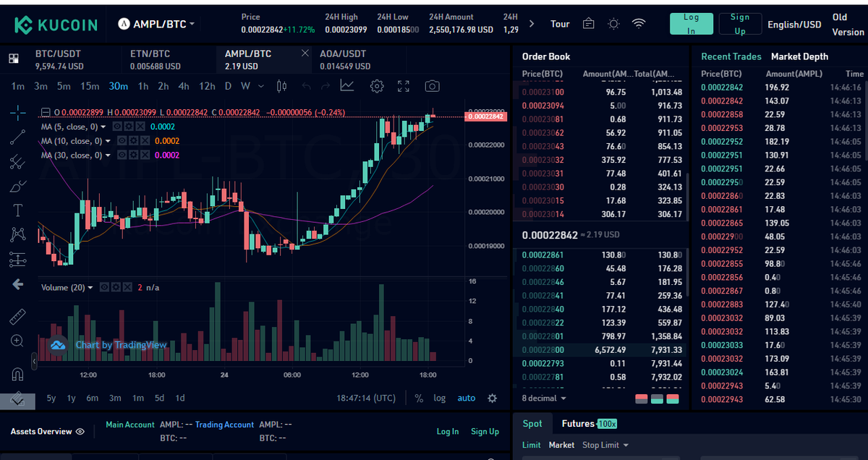Switch theme with the sun icon
The width and height of the screenshot is (868, 460).
click(613, 24)
